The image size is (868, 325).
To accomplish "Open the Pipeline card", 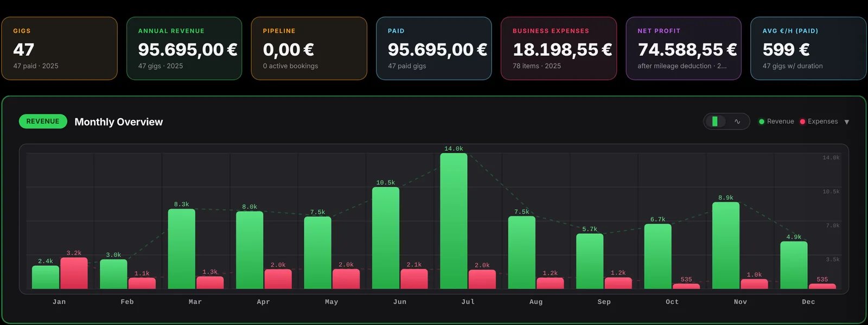I will (x=309, y=48).
